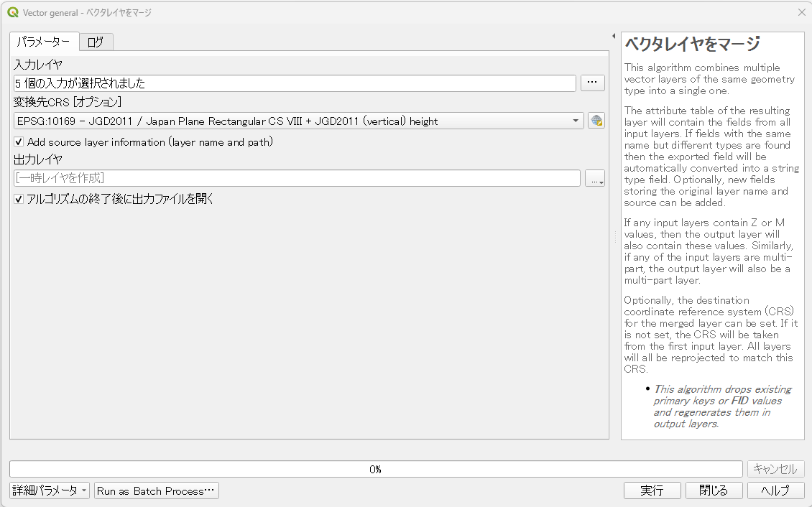The width and height of the screenshot is (812, 507).
Task: Click the QGIS logo in title bar
Action: [x=13, y=12]
